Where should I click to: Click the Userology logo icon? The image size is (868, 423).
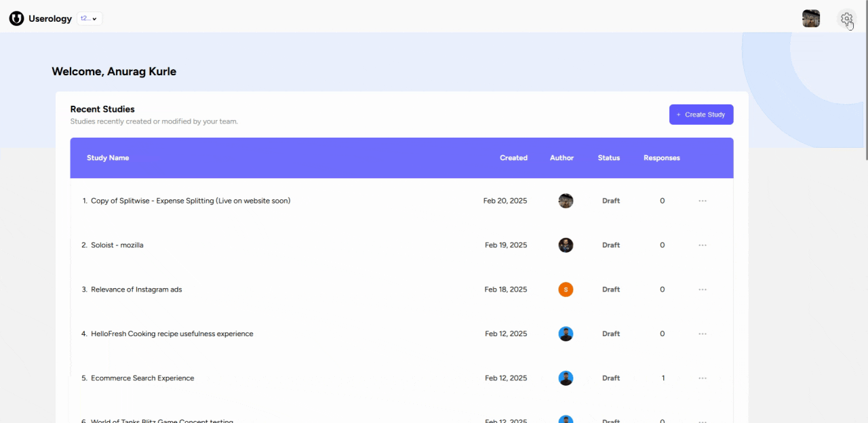click(x=16, y=18)
